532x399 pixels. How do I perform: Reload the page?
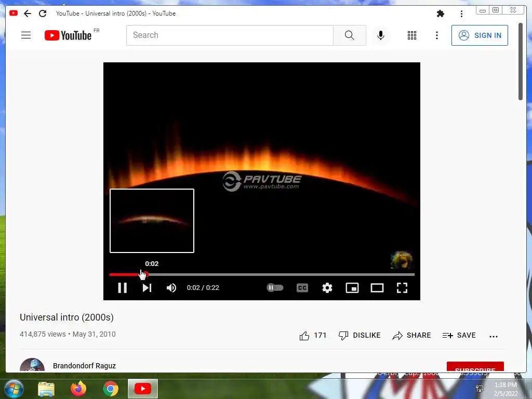click(x=43, y=14)
